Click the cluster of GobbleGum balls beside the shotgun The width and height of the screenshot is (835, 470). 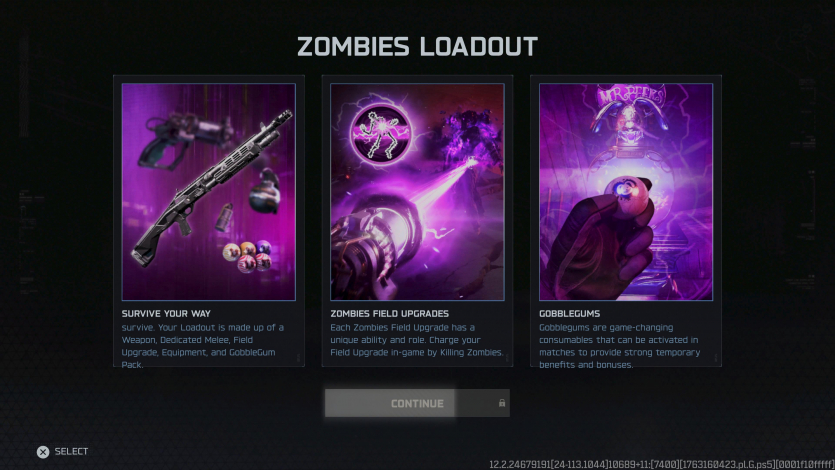pyautogui.click(x=248, y=256)
